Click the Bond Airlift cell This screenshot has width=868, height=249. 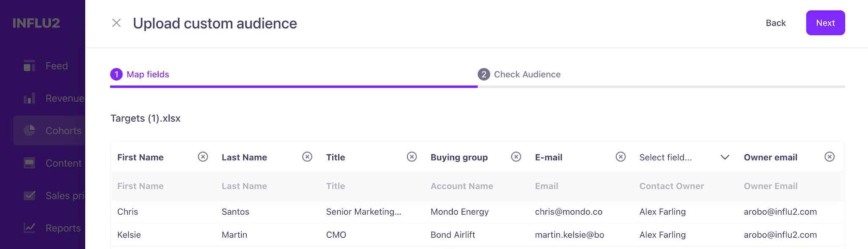tap(453, 235)
